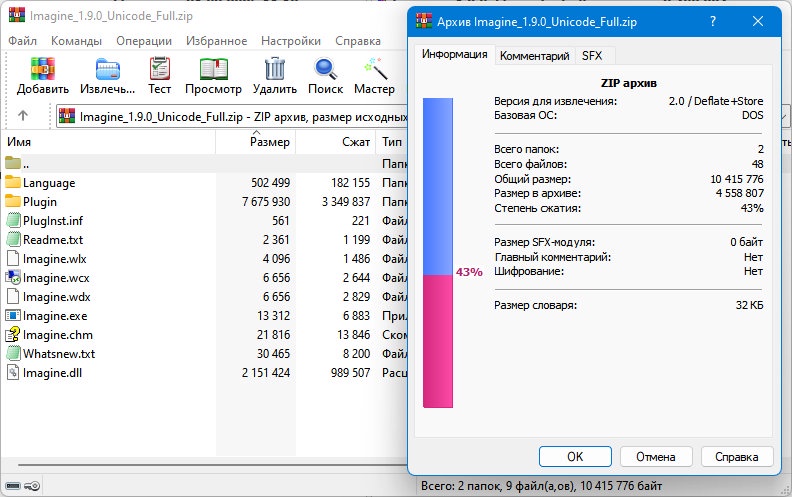Viewport: 792px width, 497px height.
Task: Open the Справка menu
Action: click(358, 41)
